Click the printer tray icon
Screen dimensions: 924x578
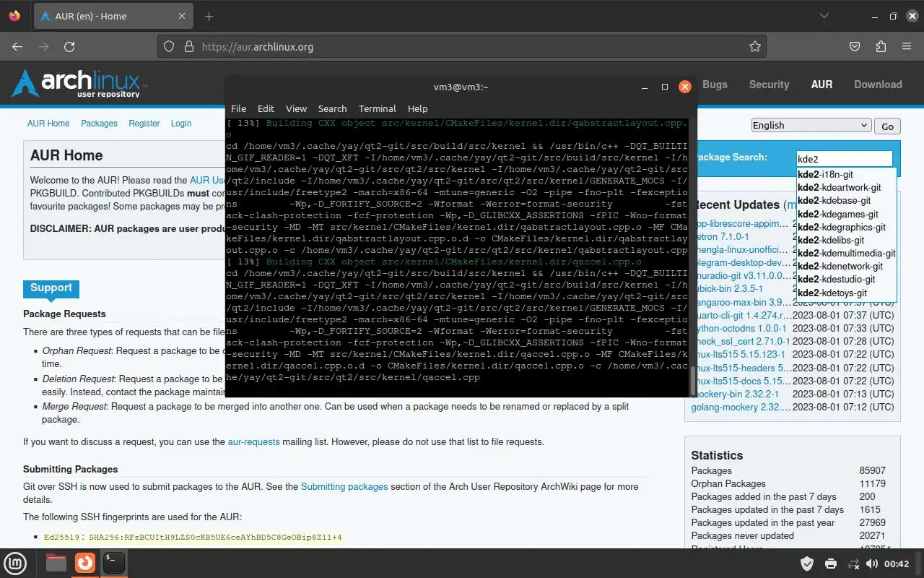[x=831, y=564]
